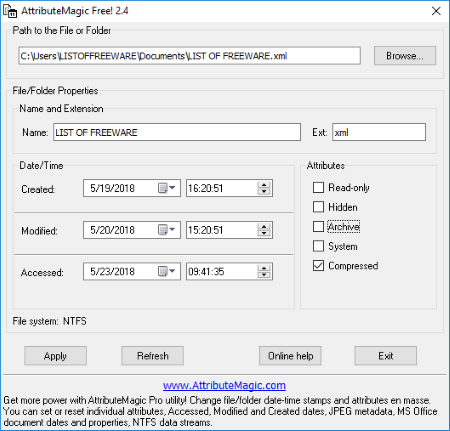Click the Browse... button

(x=405, y=56)
